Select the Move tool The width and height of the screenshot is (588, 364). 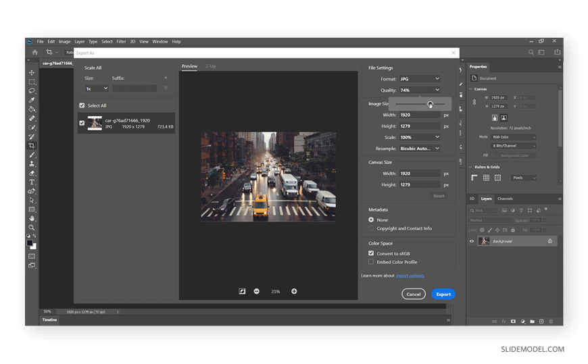click(32, 72)
